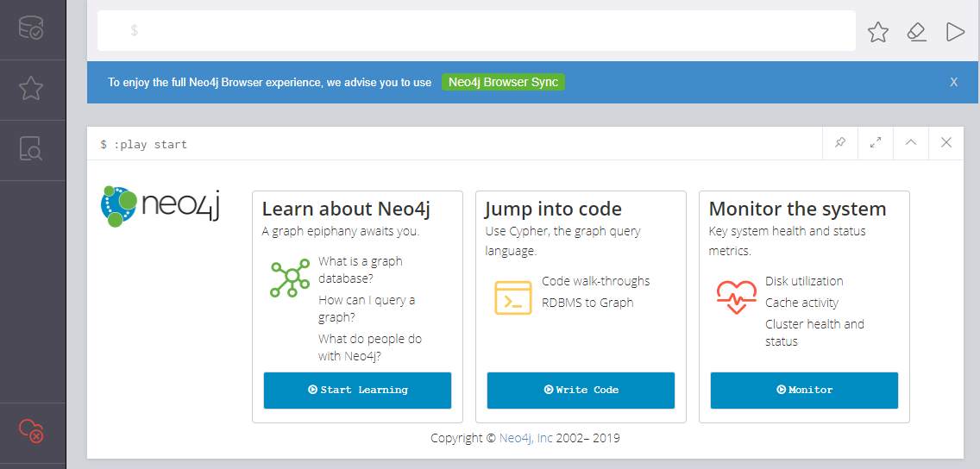Click the green graph nodes icon
This screenshot has height=469, width=980.
(290, 278)
